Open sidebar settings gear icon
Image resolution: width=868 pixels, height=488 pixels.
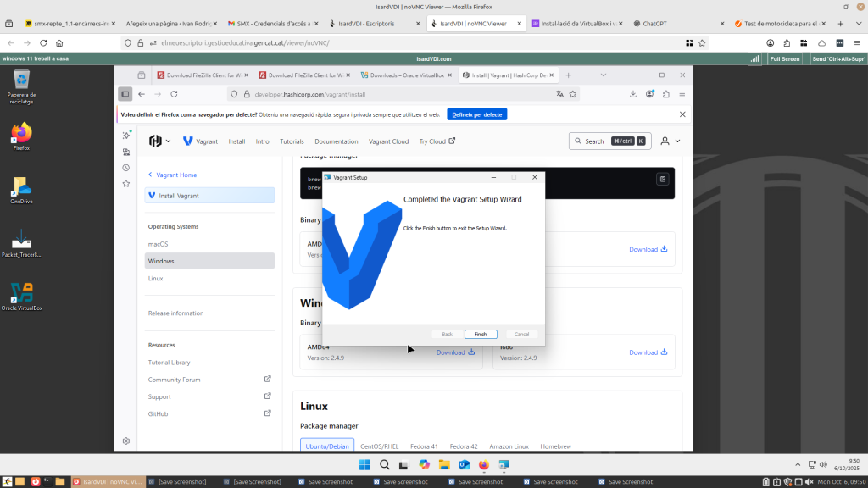(125, 441)
